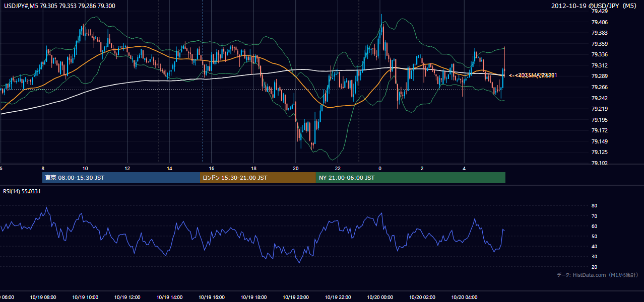The image size is (644, 302).
Task: Click the 10/19 10:00 bottom time label
Action: [x=85, y=297]
